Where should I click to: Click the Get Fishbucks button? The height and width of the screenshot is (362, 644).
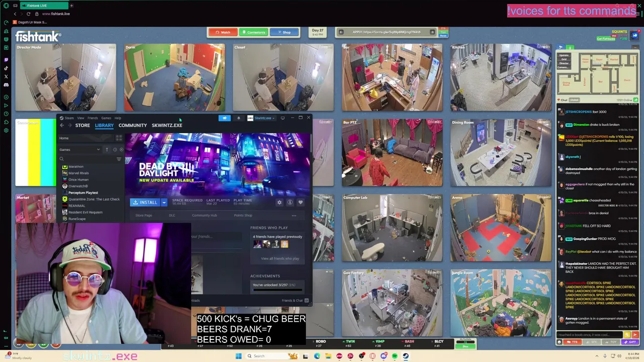click(x=606, y=39)
